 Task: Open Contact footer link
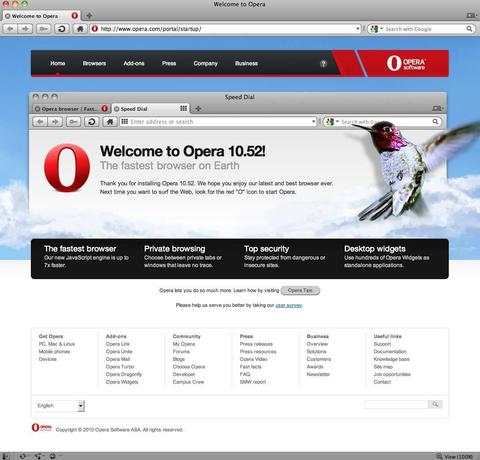[x=382, y=382]
